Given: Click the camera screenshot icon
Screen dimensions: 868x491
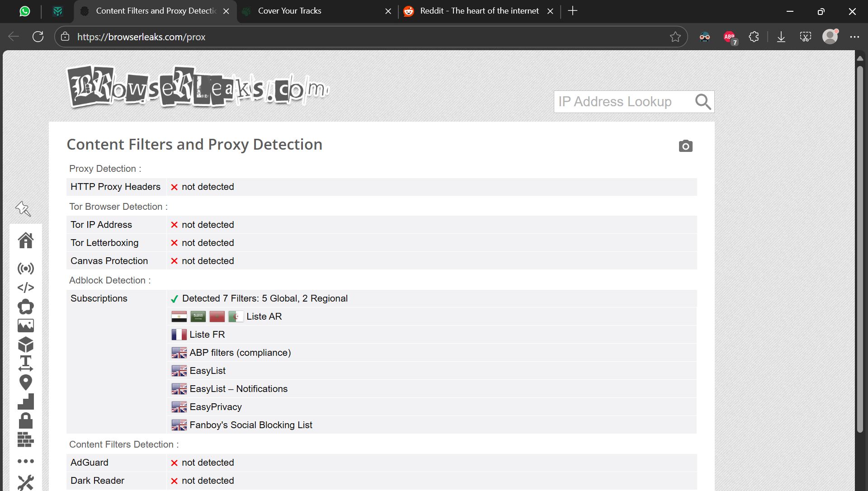Looking at the screenshot, I should point(685,146).
